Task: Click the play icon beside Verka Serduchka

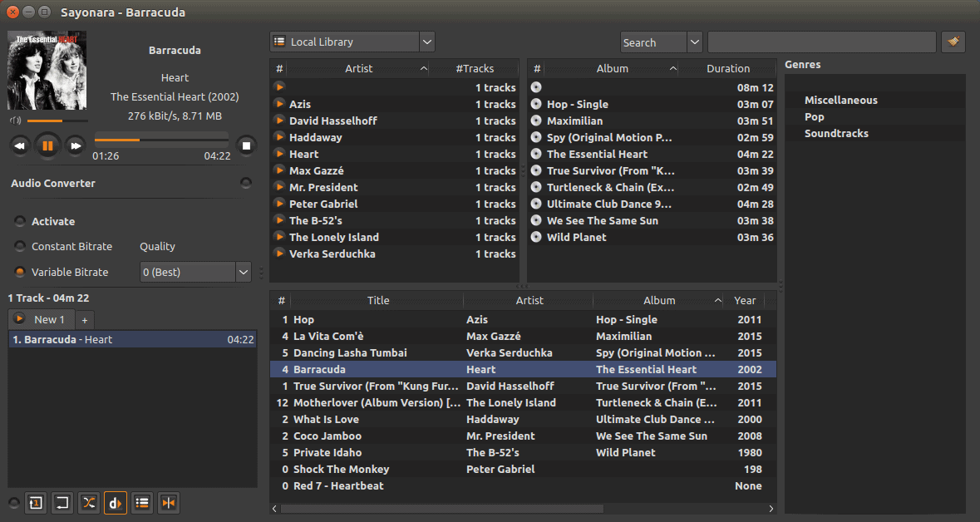Action: pyautogui.click(x=280, y=254)
